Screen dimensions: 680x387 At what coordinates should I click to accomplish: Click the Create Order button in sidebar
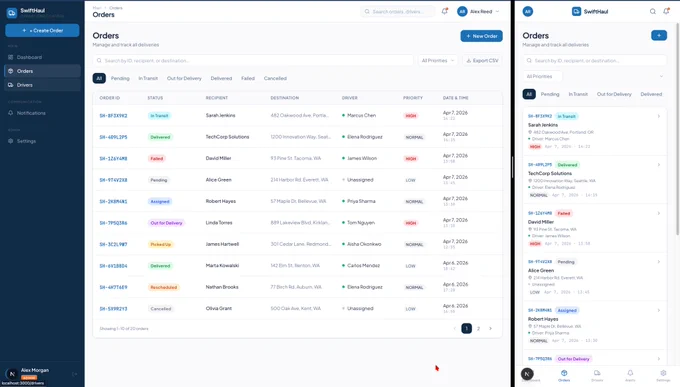[42, 30]
